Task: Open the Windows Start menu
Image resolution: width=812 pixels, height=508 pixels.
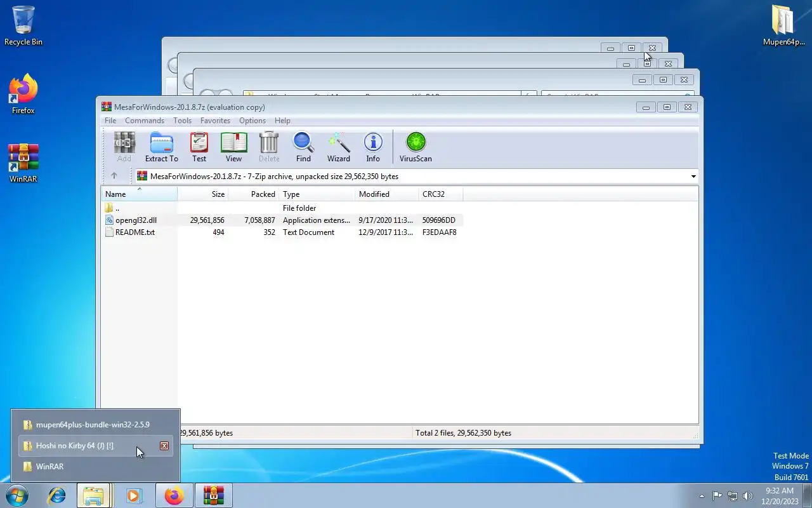Action: tap(16, 495)
